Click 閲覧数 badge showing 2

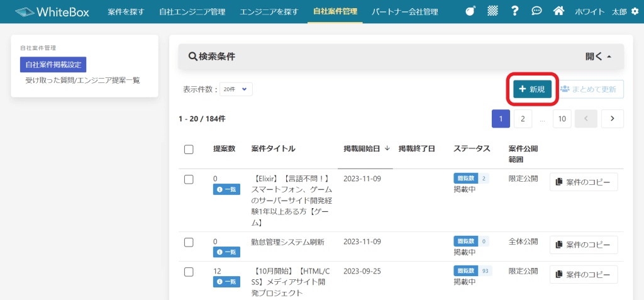pos(471,179)
